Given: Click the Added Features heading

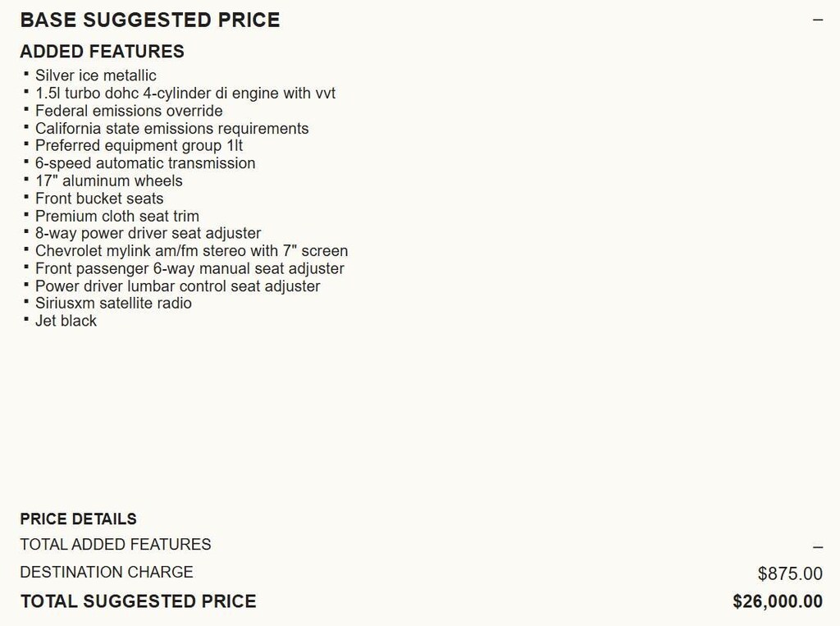Looking at the screenshot, I should (x=102, y=51).
